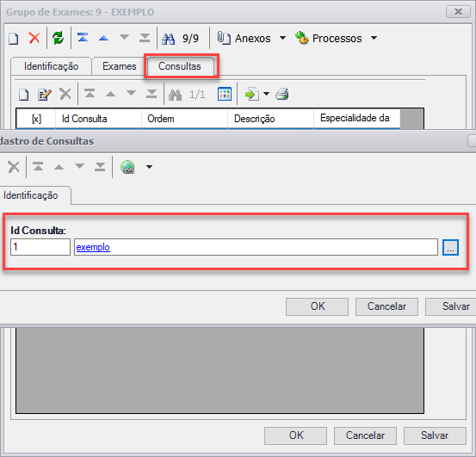
Task: Expand dropdown arrow beside globe icon
Action: [149, 167]
